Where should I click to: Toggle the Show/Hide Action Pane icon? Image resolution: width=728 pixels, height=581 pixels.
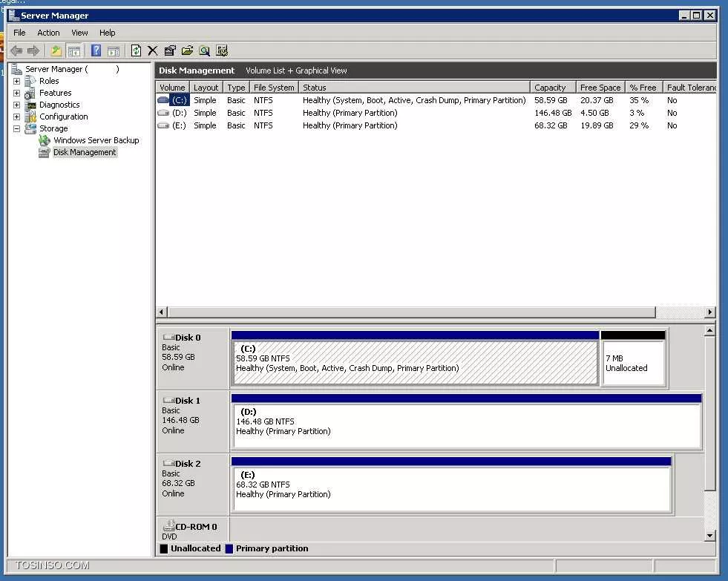coord(114,50)
